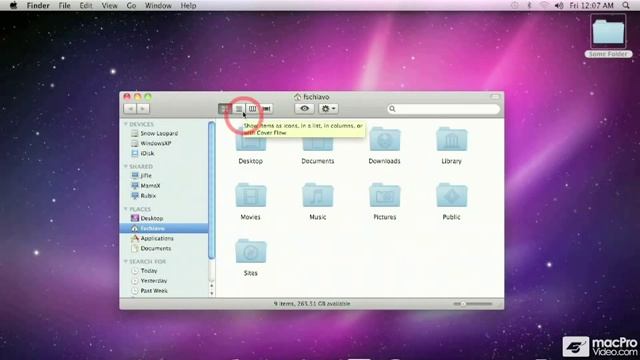This screenshot has width=640, height=360.
Task: Open the Help menu
Action: click(188, 5)
